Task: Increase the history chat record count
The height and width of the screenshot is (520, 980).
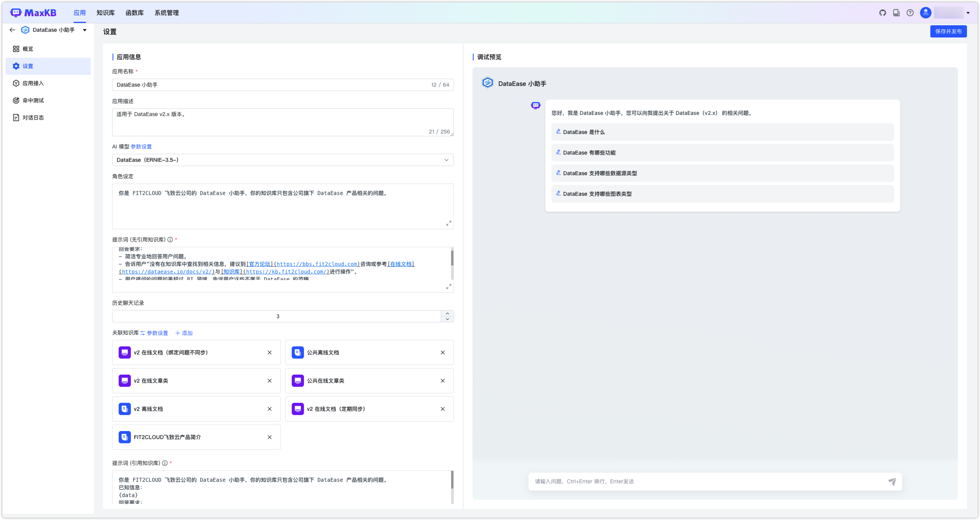Action: coord(447,313)
